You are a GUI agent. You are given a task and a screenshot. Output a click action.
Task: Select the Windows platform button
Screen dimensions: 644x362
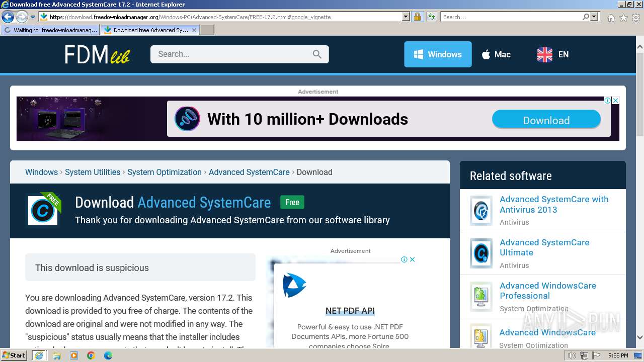point(438,54)
